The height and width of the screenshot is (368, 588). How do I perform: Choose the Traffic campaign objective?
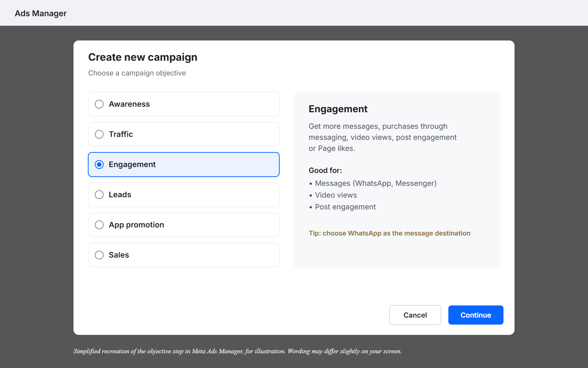click(184, 134)
